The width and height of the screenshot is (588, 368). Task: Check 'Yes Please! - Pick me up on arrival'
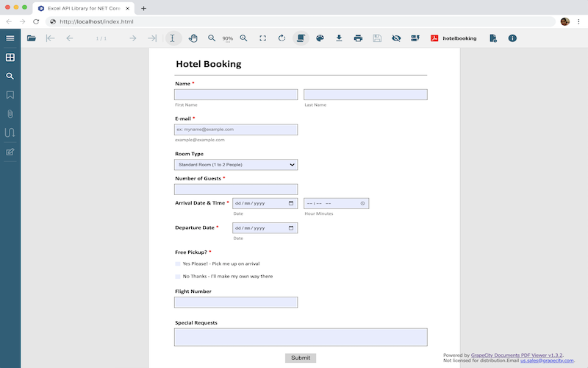coord(178,263)
